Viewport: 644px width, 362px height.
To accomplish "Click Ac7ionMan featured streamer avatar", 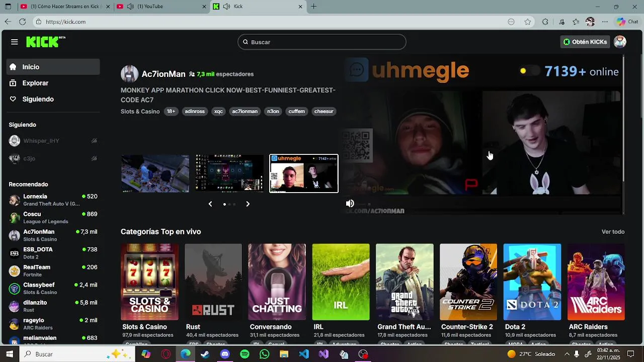I will pyautogui.click(x=129, y=74).
